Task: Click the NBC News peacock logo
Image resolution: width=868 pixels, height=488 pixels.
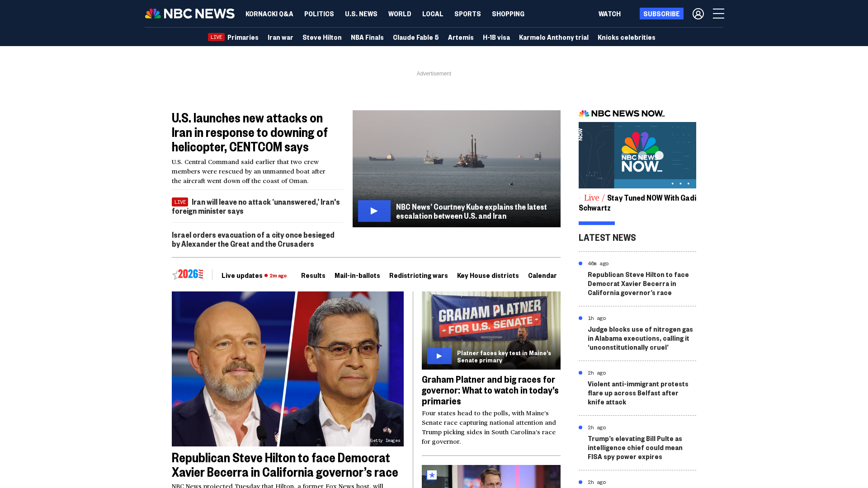Action: [x=189, y=14]
